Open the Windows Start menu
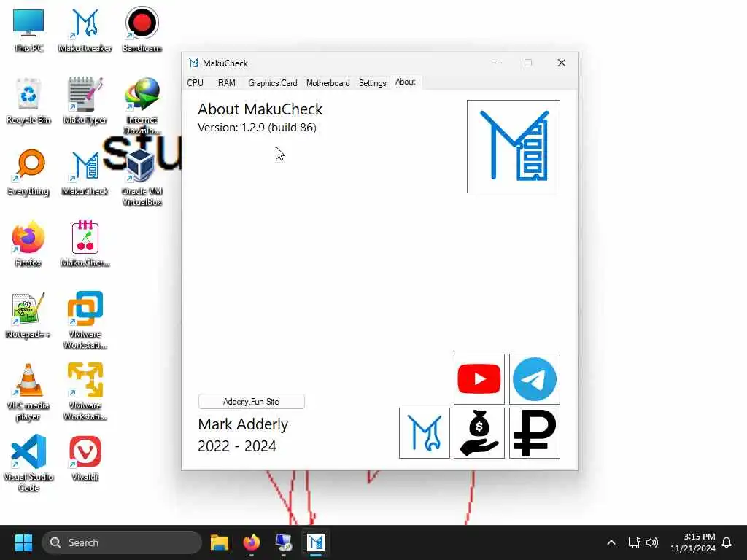The image size is (747, 560). pos(23,542)
